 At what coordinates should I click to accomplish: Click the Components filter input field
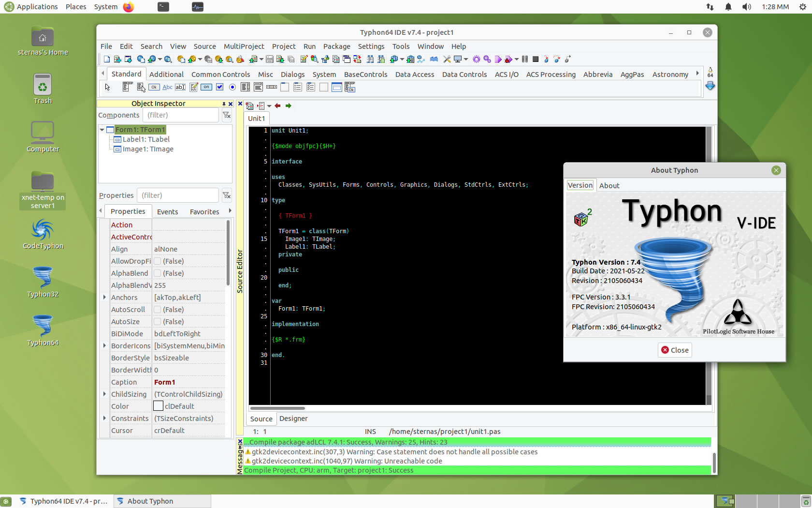181,115
